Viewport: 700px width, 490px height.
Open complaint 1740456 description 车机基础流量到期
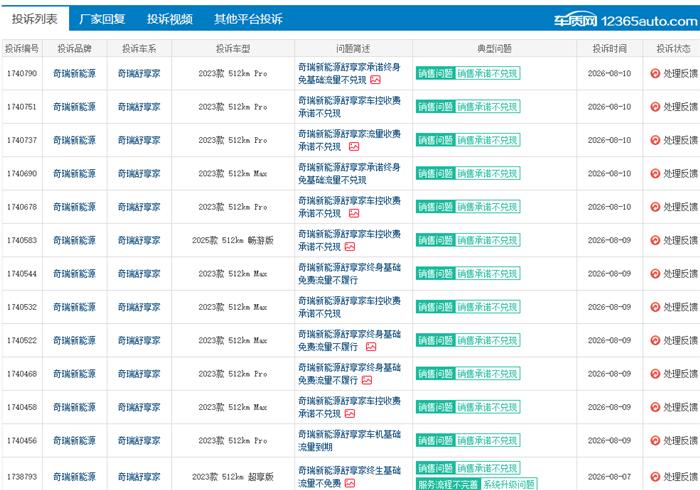click(349, 440)
